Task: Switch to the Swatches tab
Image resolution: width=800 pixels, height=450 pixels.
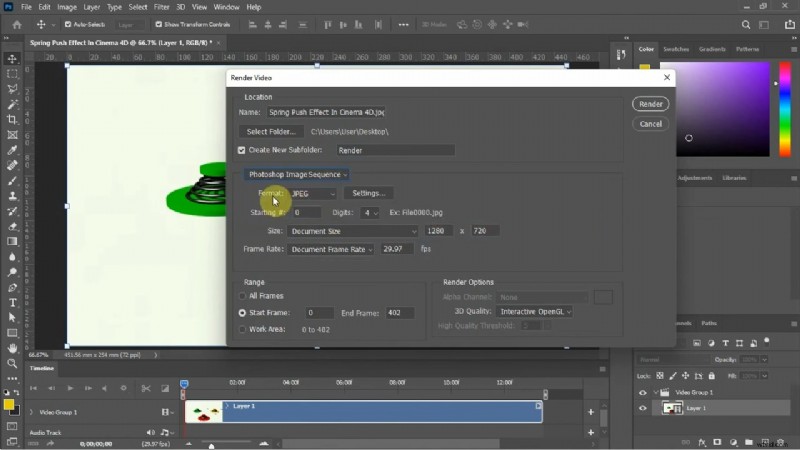Action: click(676, 49)
